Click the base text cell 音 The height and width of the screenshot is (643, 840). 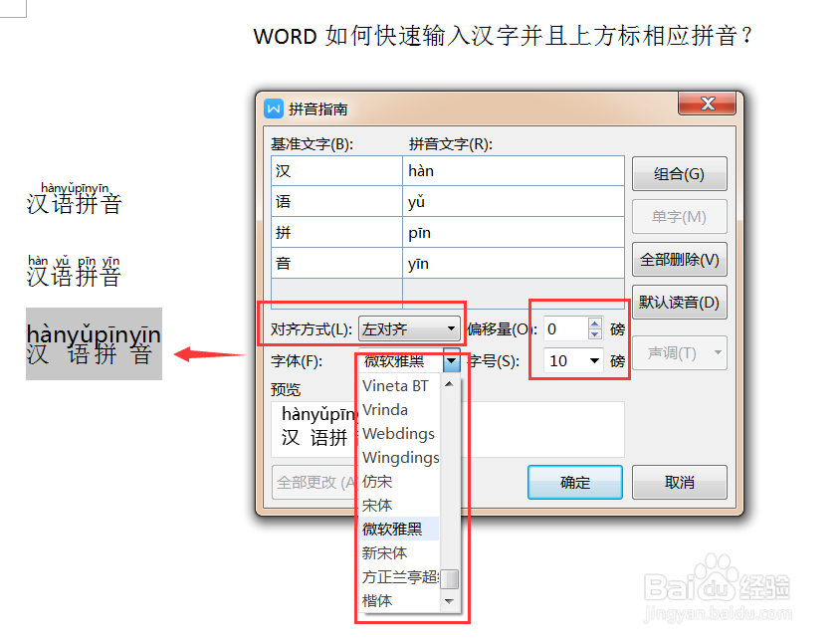click(x=337, y=263)
